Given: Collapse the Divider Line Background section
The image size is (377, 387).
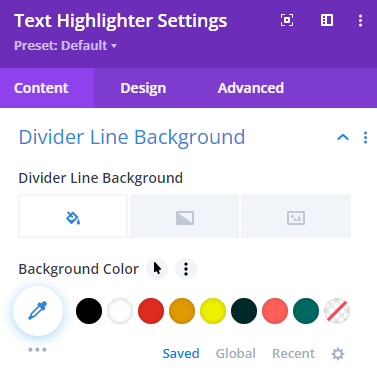Looking at the screenshot, I should [x=343, y=137].
